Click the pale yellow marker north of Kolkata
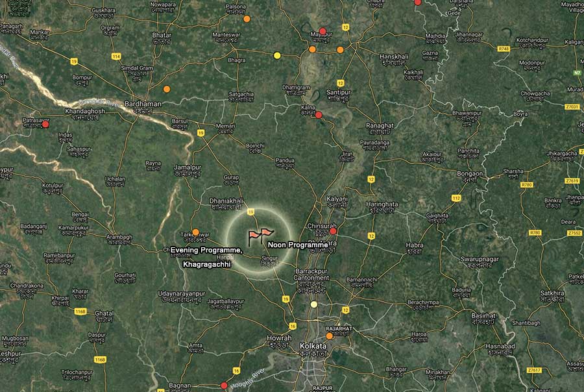 314,304
